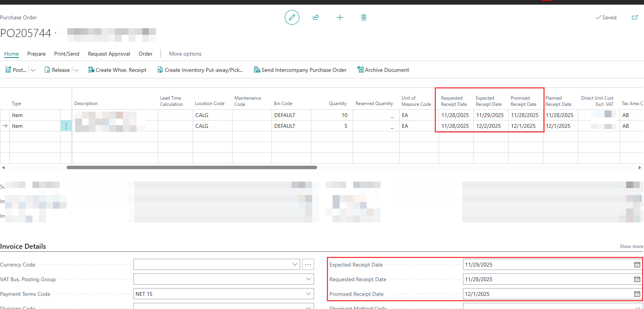This screenshot has width=644, height=309.
Task: Open calendar picker for Expected Receipt Date
Action: click(637, 265)
